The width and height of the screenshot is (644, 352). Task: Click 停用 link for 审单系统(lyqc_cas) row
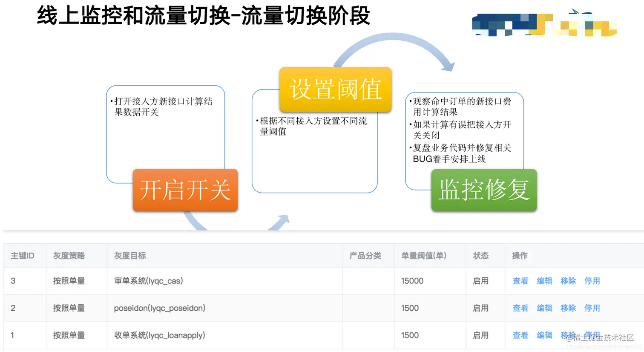[x=592, y=281]
